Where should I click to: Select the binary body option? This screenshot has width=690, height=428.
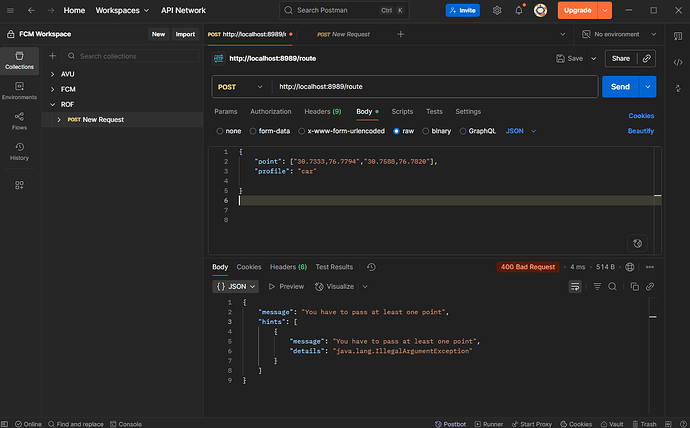click(439, 130)
